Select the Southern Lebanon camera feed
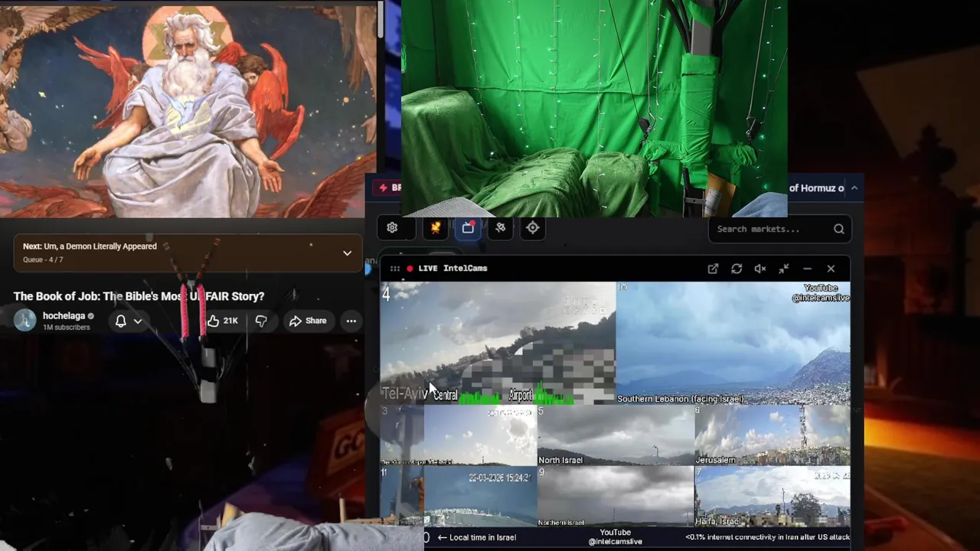Viewport: 980px width, 551px height. (x=733, y=343)
